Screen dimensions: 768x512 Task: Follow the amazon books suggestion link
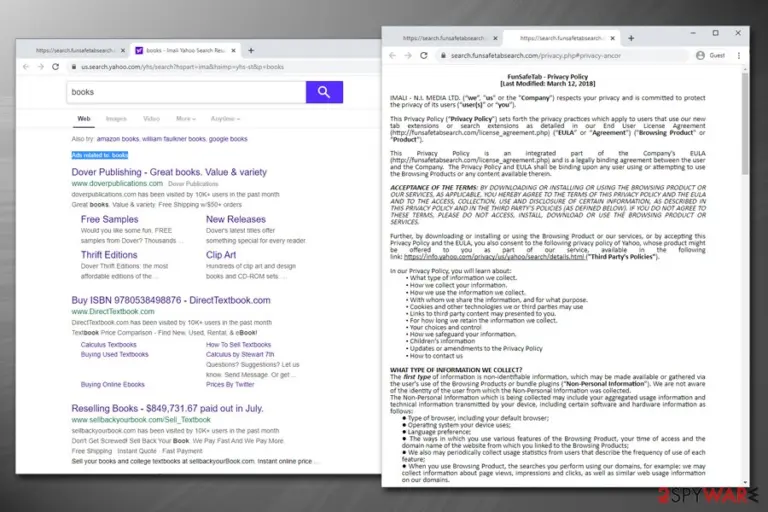[118, 139]
